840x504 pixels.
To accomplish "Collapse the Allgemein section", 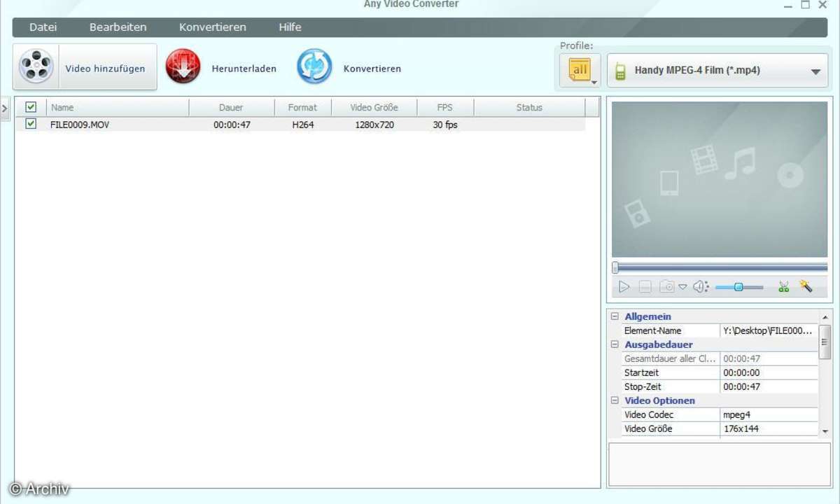I will tap(615, 316).
